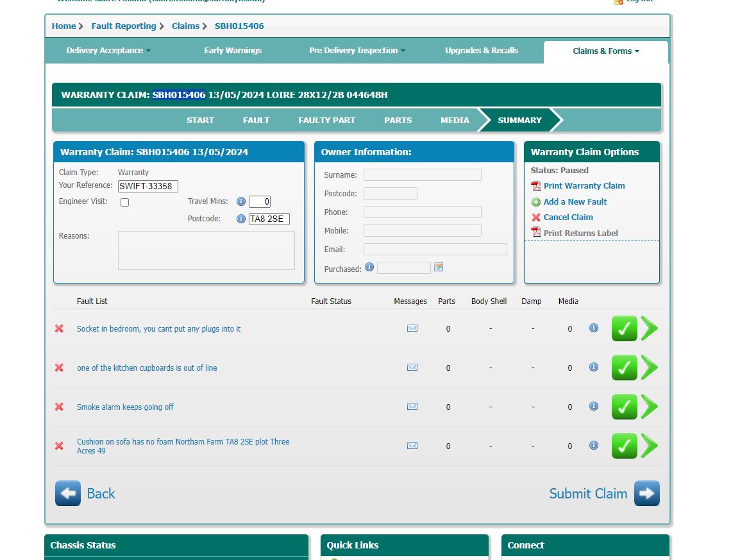Click the green arrow for the Cushion on sofa fault
The image size is (740, 560).
click(x=649, y=446)
